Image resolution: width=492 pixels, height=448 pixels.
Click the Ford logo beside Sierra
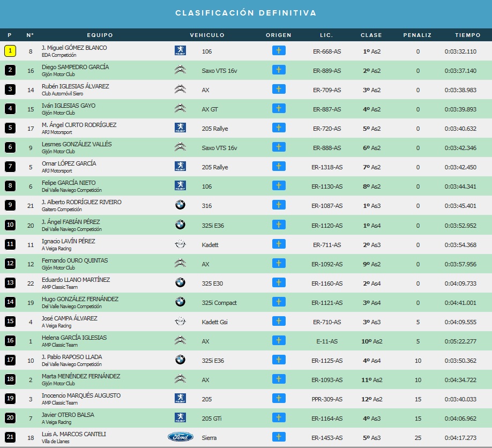tap(180, 437)
